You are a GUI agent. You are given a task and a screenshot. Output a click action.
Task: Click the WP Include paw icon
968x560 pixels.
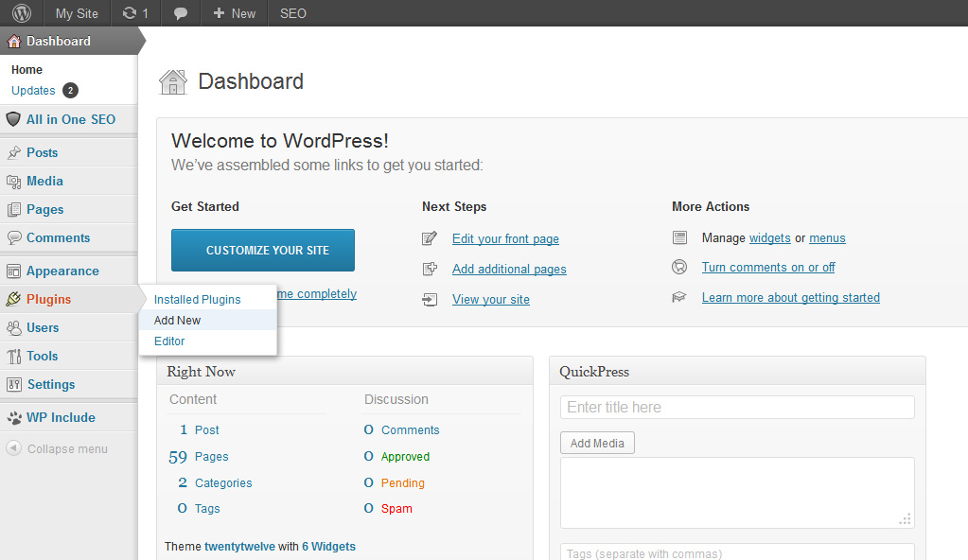pos(14,417)
